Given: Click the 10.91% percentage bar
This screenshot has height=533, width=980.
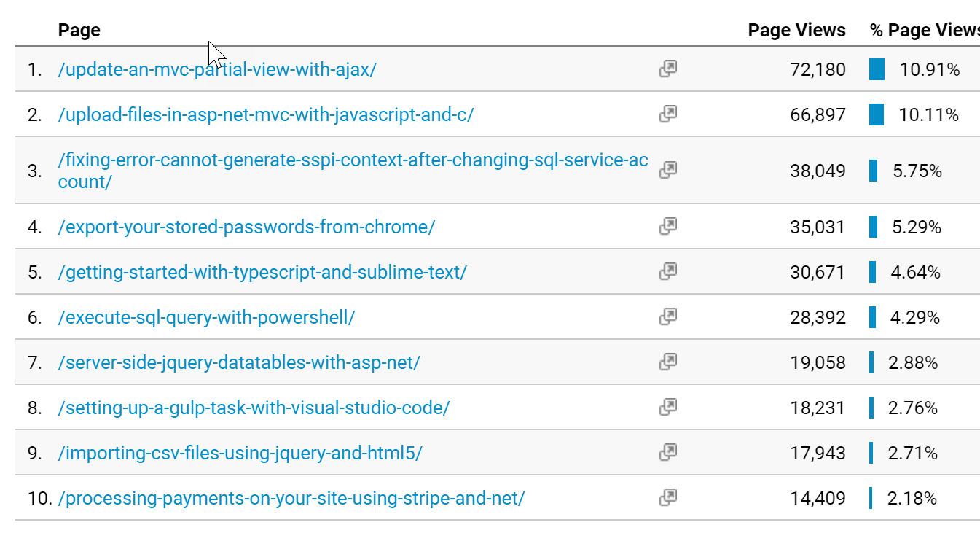Looking at the screenshot, I should (877, 70).
